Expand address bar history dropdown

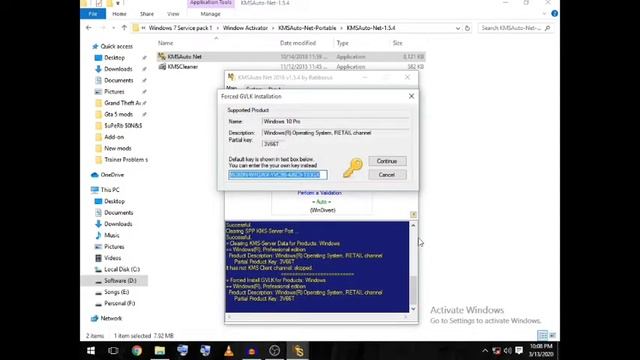(x=458, y=28)
